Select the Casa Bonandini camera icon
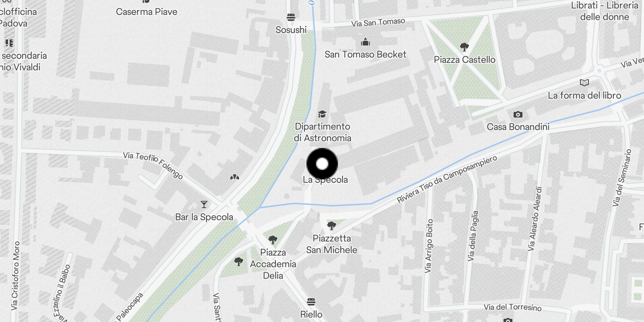644x322 pixels. click(518, 115)
